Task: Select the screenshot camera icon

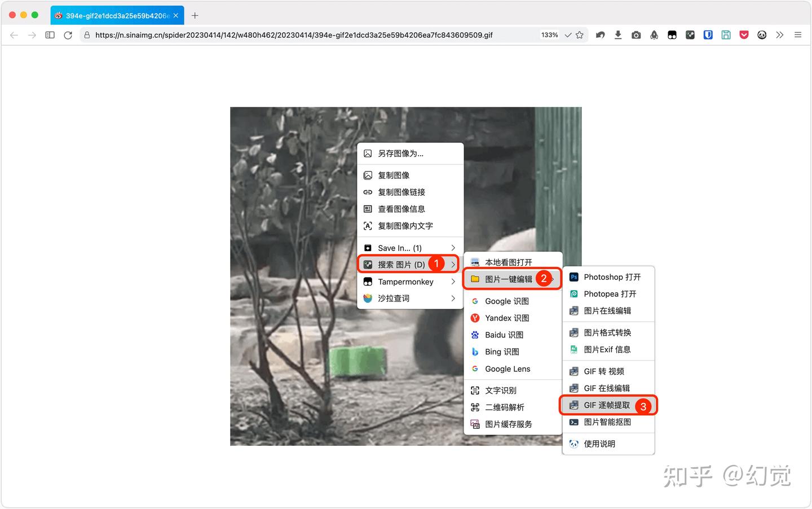Action: (636, 34)
